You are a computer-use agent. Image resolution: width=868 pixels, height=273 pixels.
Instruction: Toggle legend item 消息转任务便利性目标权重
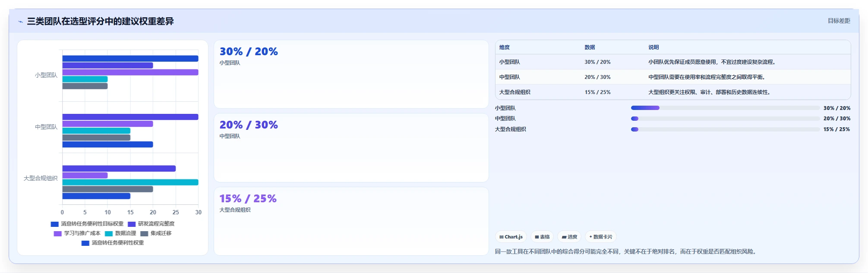(87, 224)
